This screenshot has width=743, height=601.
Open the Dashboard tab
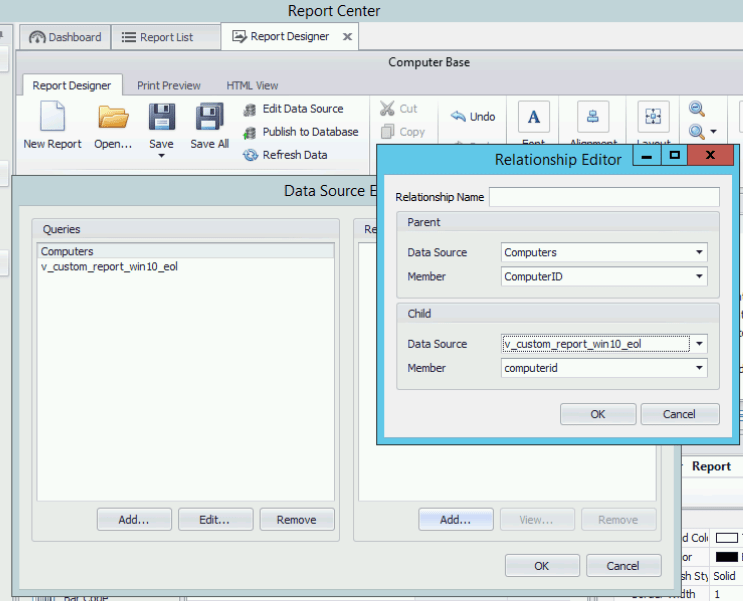pos(66,37)
